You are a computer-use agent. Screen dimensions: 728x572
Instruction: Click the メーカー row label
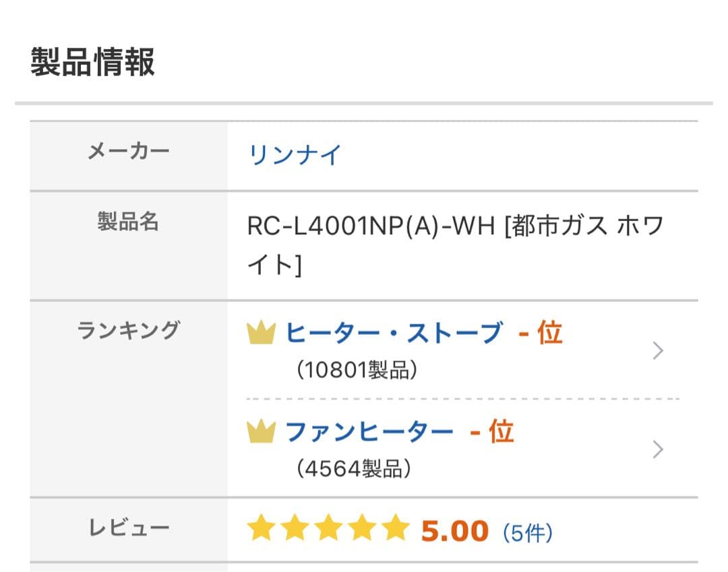(x=129, y=152)
